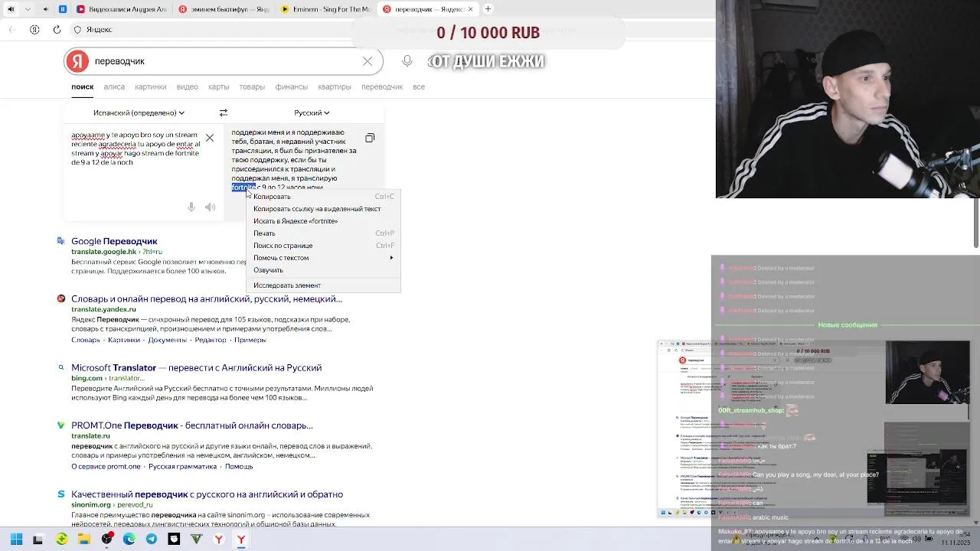Select the финансы search category
The image size is (980, 551).
coord(292,87)
